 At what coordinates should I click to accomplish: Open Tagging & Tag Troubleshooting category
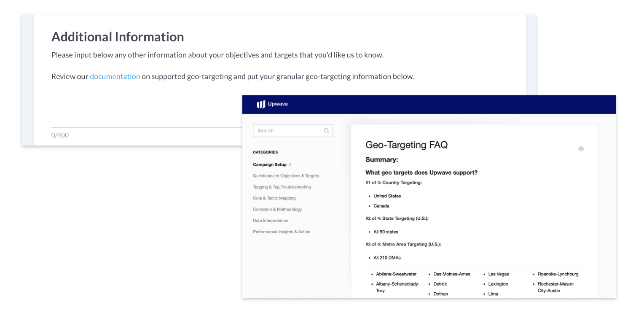click(x=282, y=187)
